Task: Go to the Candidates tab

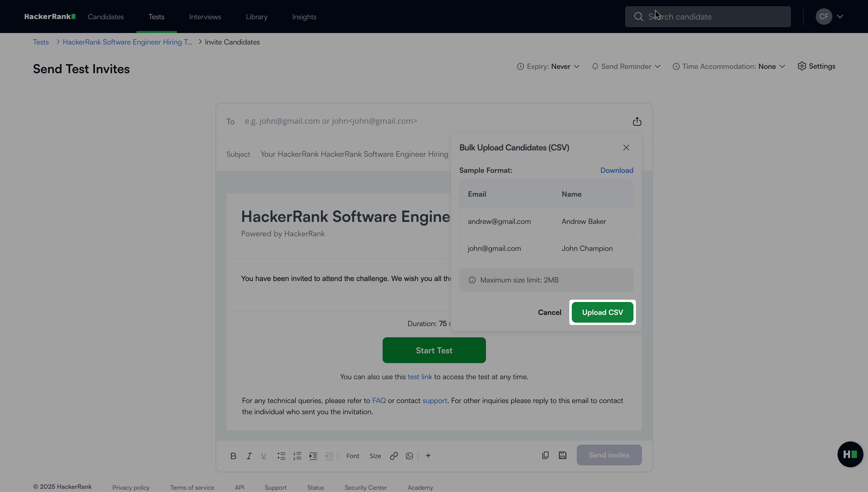Action: point(105,17)
